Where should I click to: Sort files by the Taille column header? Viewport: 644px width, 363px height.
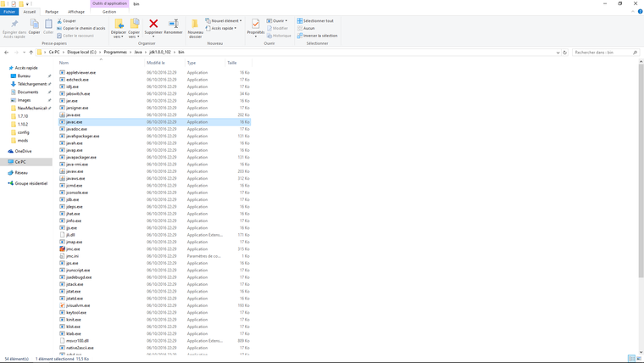[x=232, y=63]
